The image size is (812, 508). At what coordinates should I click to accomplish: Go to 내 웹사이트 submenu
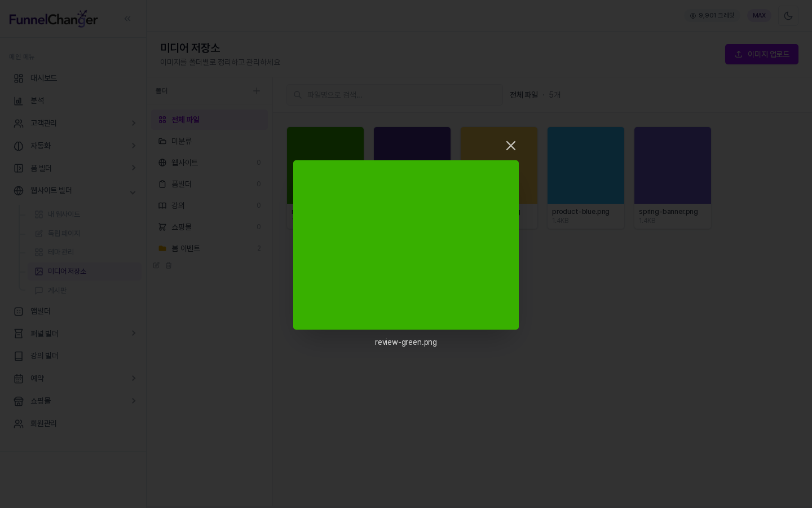(85, 214)
